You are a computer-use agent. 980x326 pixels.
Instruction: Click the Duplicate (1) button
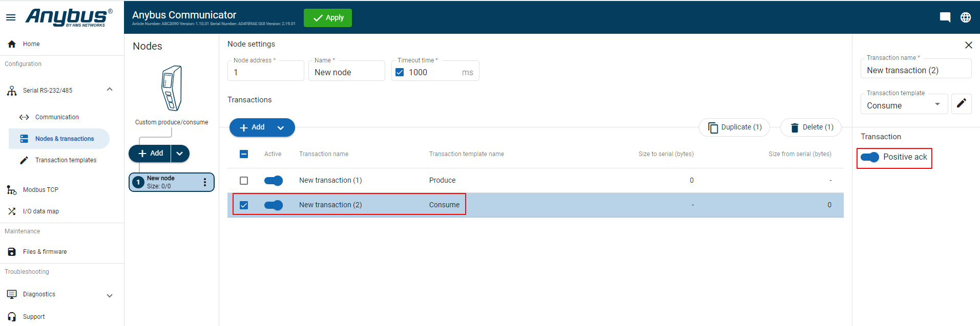(x=734, y=127)
